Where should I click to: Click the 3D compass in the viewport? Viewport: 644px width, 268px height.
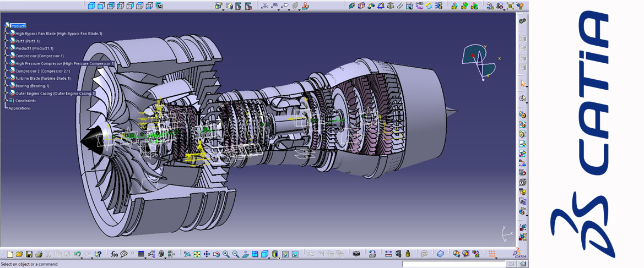[x=478, y=61]
